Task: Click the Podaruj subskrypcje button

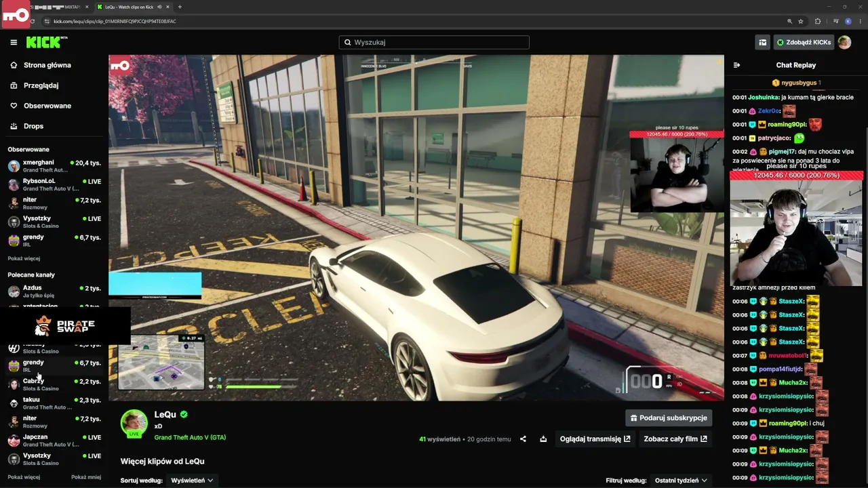Action: tap(669, 418)
